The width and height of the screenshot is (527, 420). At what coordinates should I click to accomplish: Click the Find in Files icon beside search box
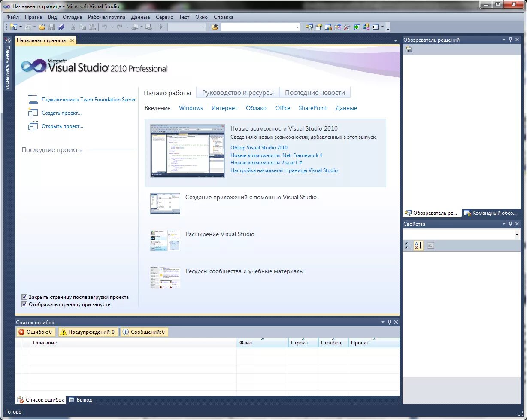click(215, 27)
